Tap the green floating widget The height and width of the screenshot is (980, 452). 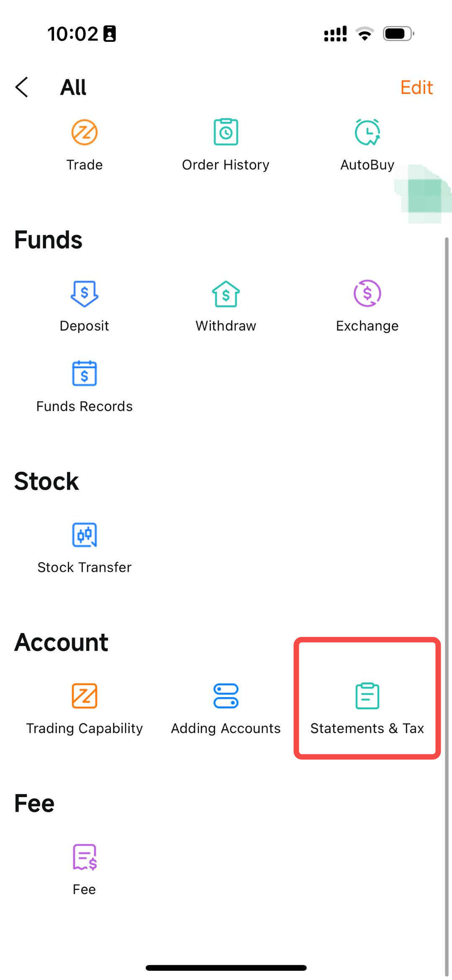(424, 195)
